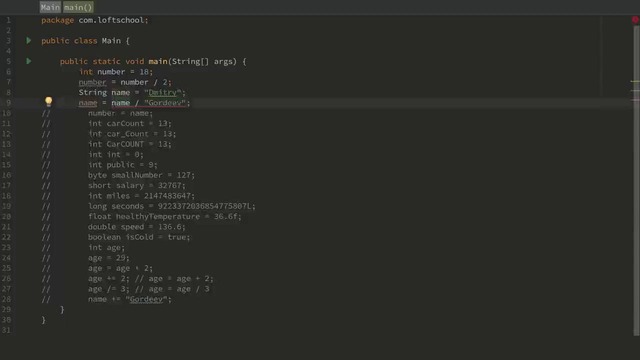Click line number 31 in the gutter
Image resolution: width=640 pixels, height=360 pixels.
click(7, 330)
